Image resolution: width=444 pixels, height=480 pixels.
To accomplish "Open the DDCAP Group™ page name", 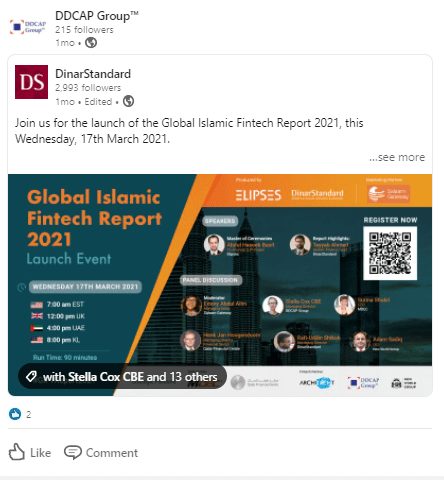I will [x=97, y=16].
